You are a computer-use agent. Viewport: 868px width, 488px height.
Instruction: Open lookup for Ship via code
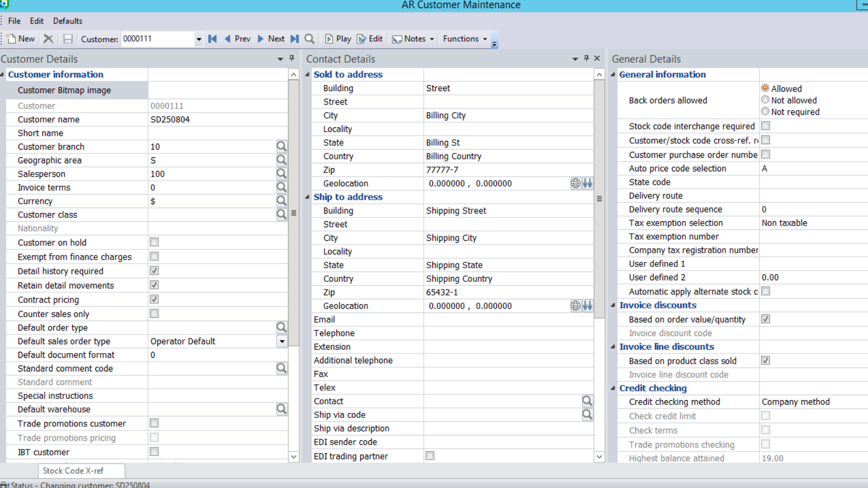[x=587, y=415]
